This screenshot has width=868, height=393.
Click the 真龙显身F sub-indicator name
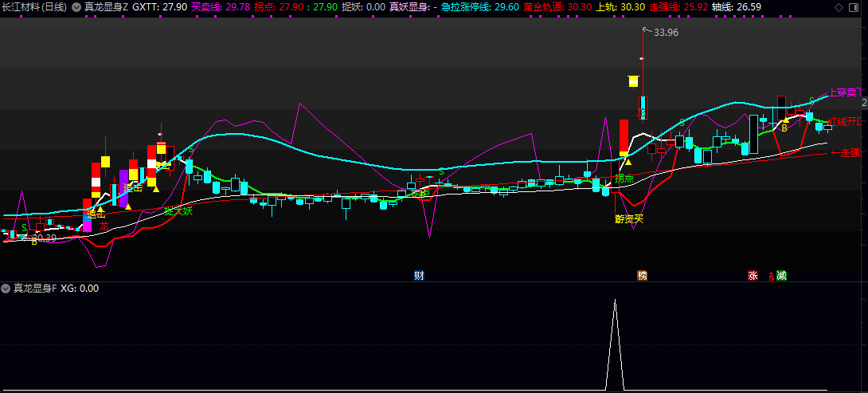(x=35, y=289)
